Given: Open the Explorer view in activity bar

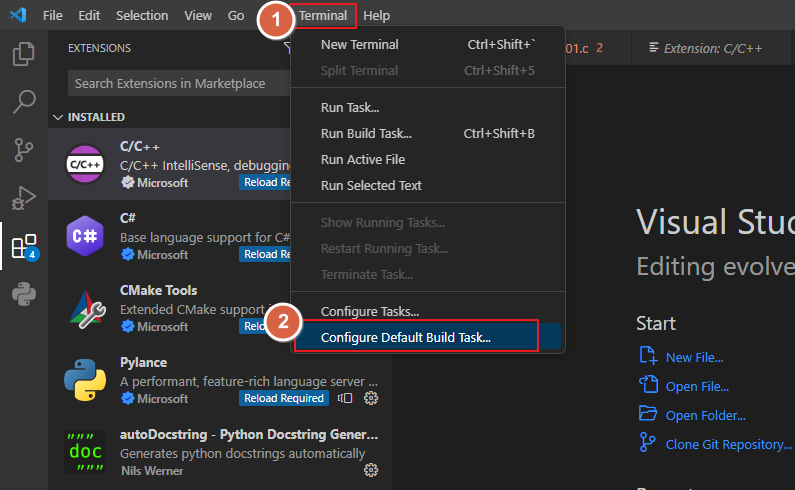Looking at the screenshot, I should point(23,54).
